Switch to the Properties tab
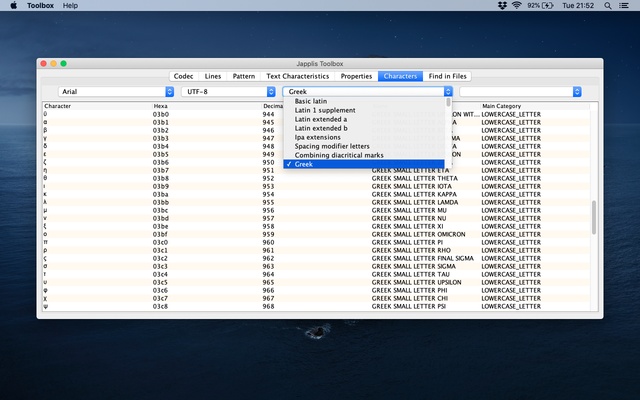 356,76
